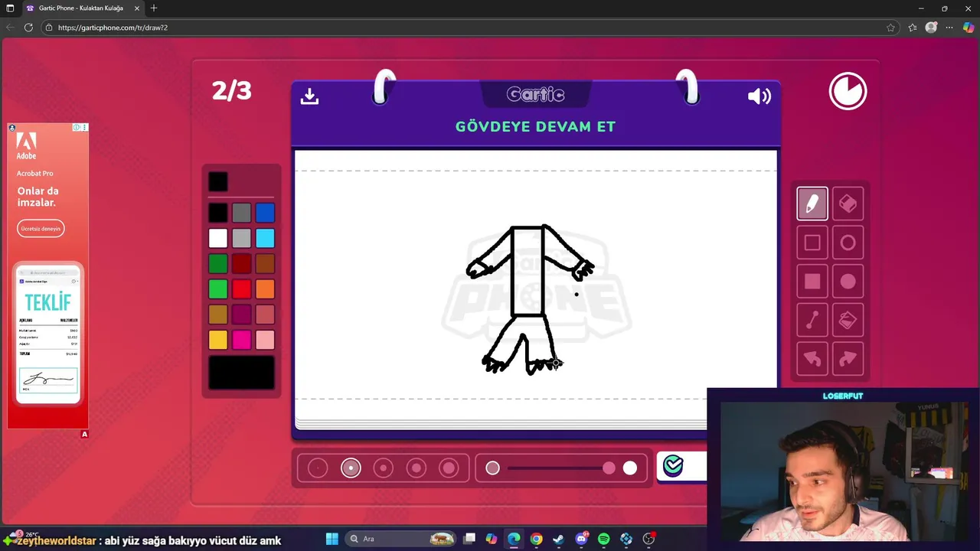The width and height of the screenshot is (980, 551).
Task: Open the Copilot sidebar in Edge
Action: click(968, 27)
